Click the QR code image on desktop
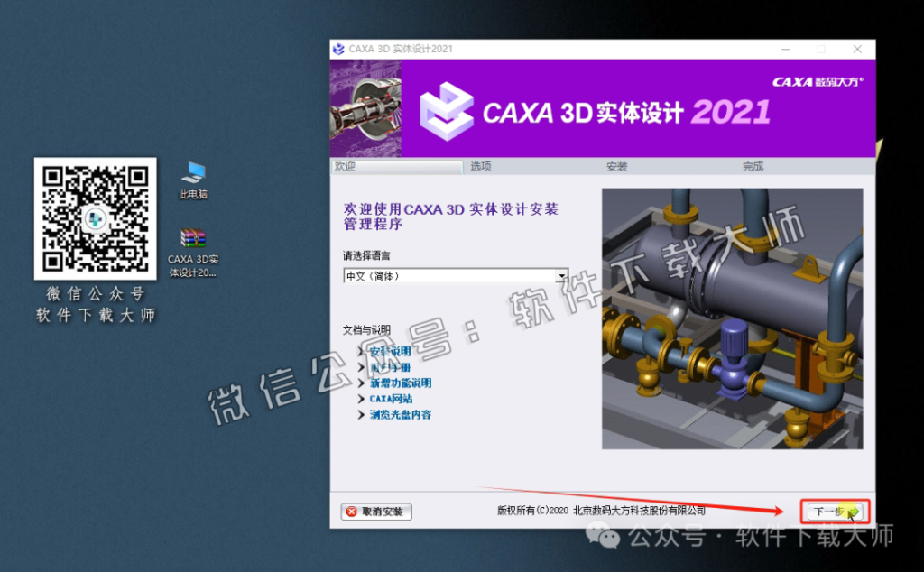Screen dimensions: 924x572 (96, 218)
